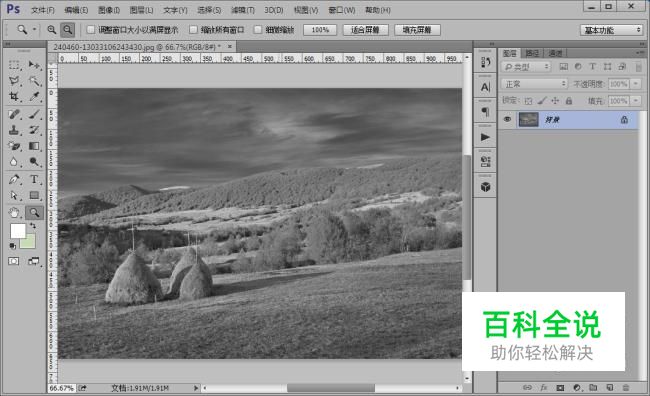The width and height of the screenshot is (650, 396).
Task: Select the Zoom tool in toolbox
Action: 34,213
